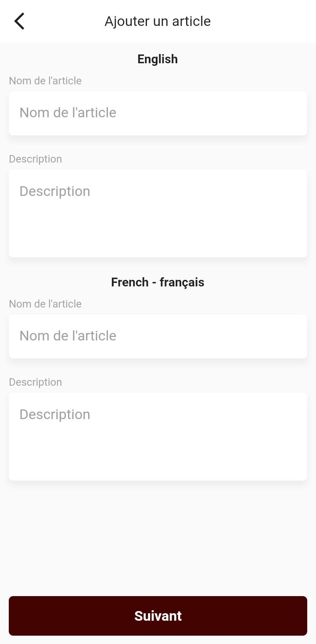
Task: Focus the English Description text area
Action: point(158,213)
